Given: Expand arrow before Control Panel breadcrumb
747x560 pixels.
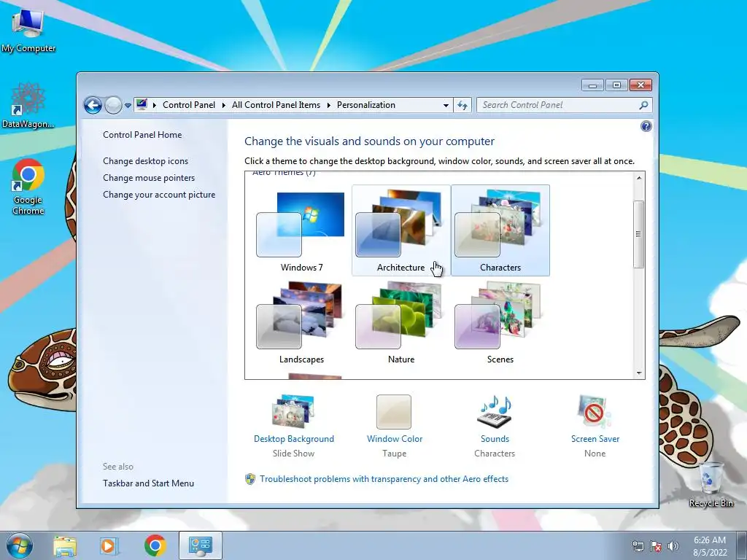Looking at the screenshot, I should coord(155,105).
